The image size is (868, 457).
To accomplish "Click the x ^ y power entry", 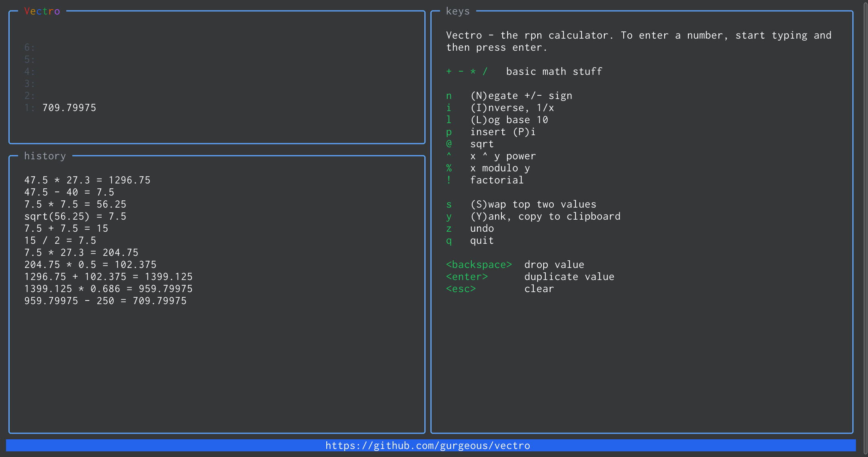I will click(503, 156).
